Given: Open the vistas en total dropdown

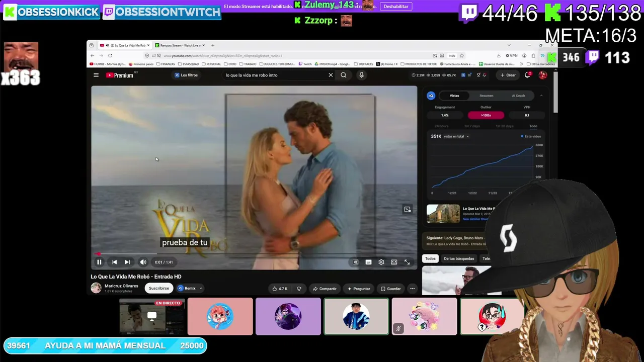Looking at the screenshot, I should pos(456,136).
